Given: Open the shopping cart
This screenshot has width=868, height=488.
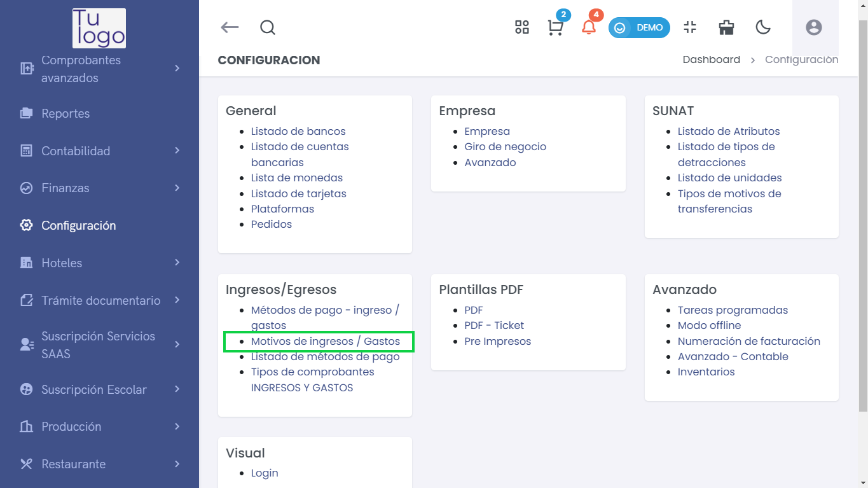Looking at the screenshot, I should pos(555,27).
